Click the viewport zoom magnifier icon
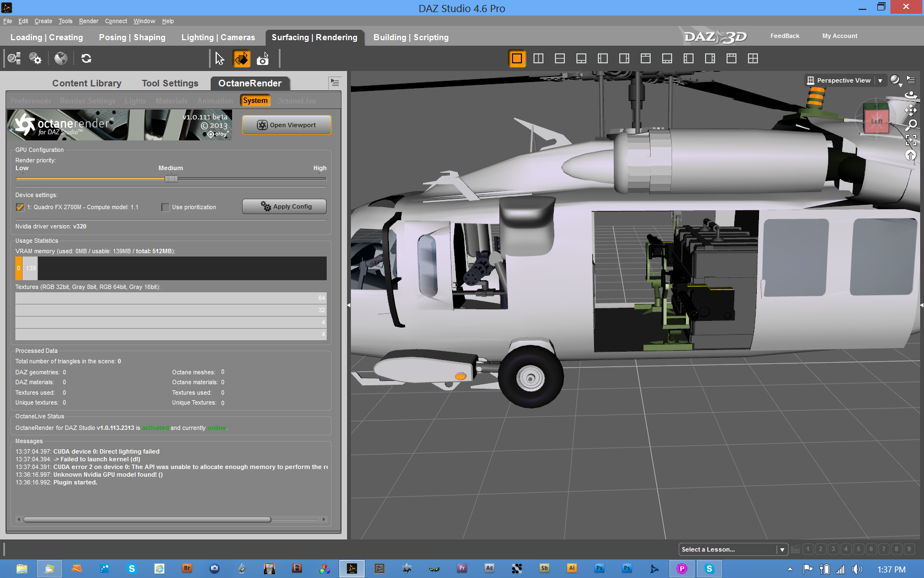Image resolution: width=924 pixels, height=578 pixels. pyautogui.click(x=911, y=125)
